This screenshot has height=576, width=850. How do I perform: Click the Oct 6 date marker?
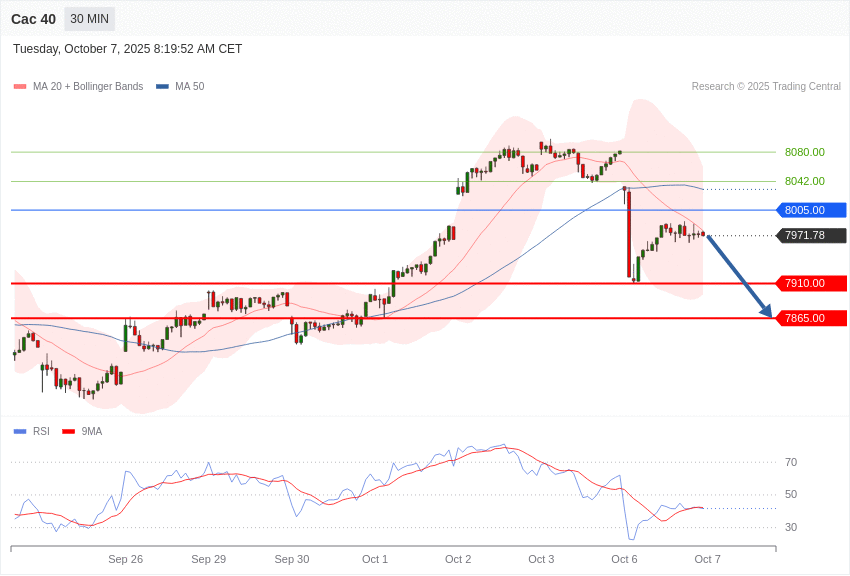[x=624, y=559]
